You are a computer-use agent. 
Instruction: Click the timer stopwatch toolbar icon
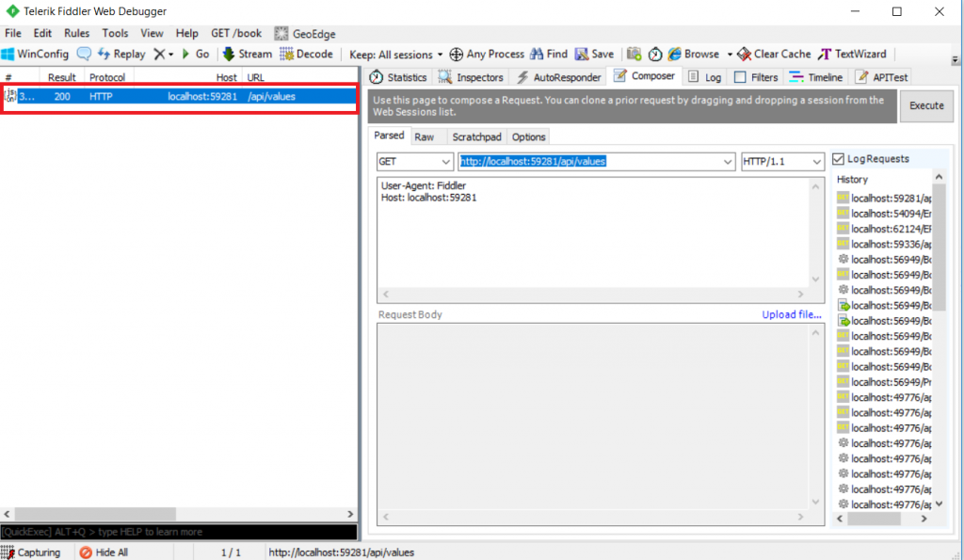655,54
